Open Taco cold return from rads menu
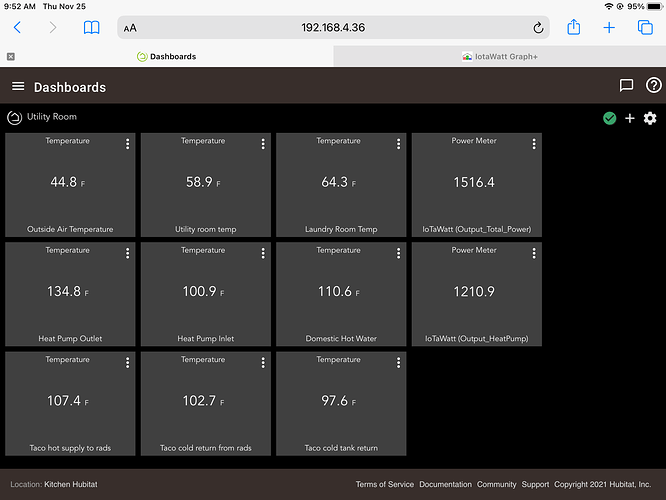This screenshot has width=666, height=500. click(x=263, y=363)
